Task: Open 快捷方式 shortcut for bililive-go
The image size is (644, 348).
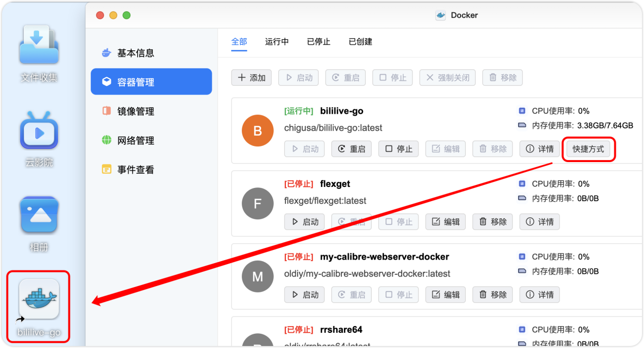Action: click(x=588, y=149)
